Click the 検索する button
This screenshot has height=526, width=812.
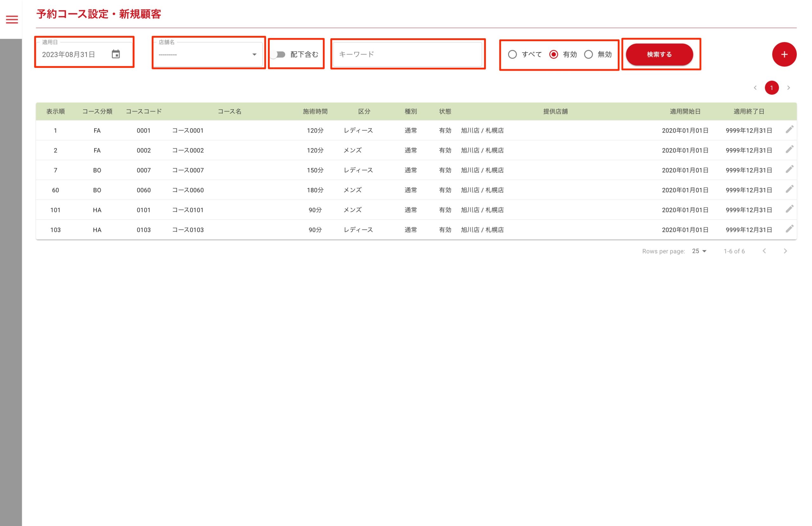tap(659, 55)
